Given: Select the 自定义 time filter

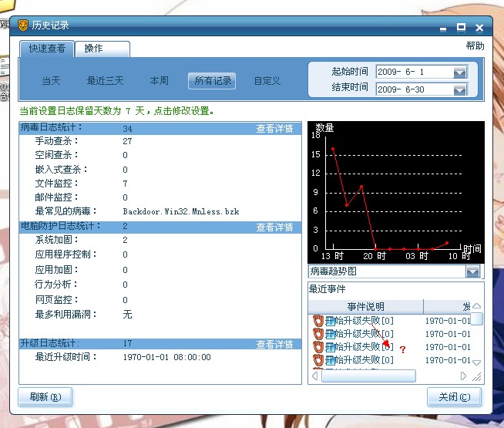Looking at the screenshot, I should (x=267, y=81).
